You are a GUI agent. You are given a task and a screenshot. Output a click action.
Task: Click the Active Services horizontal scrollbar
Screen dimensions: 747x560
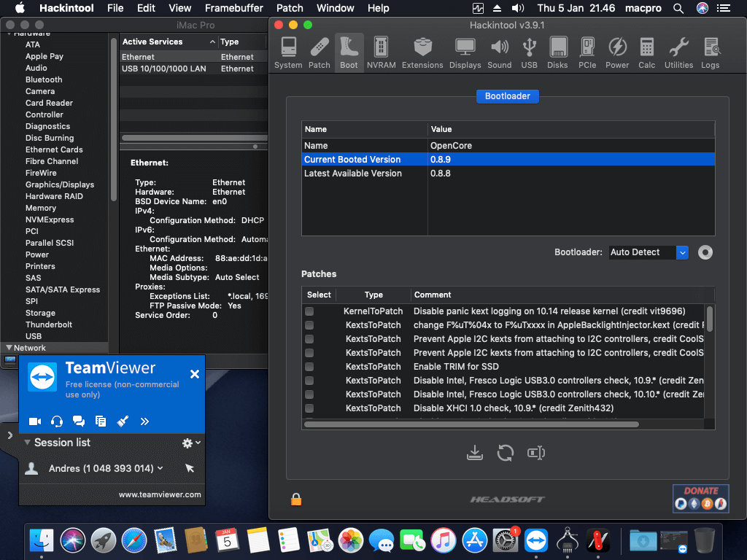(194, 138)
